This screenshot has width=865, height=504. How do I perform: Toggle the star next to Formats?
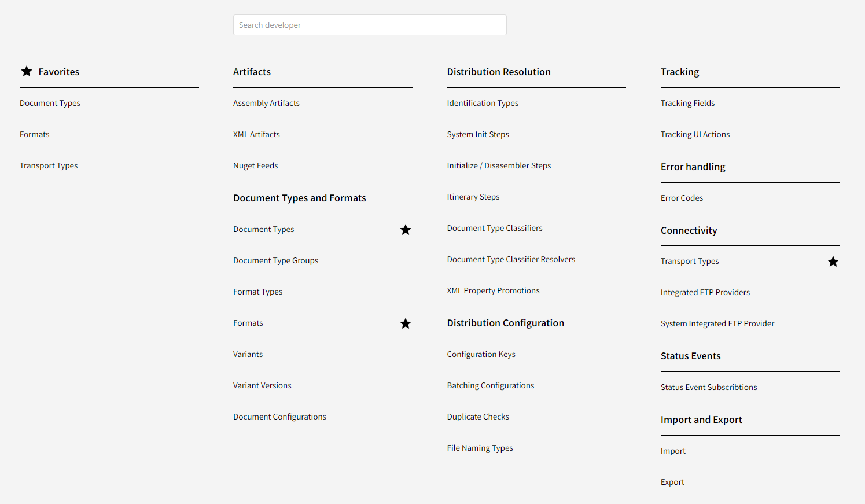pyautogui.click(x=406, y=323)
